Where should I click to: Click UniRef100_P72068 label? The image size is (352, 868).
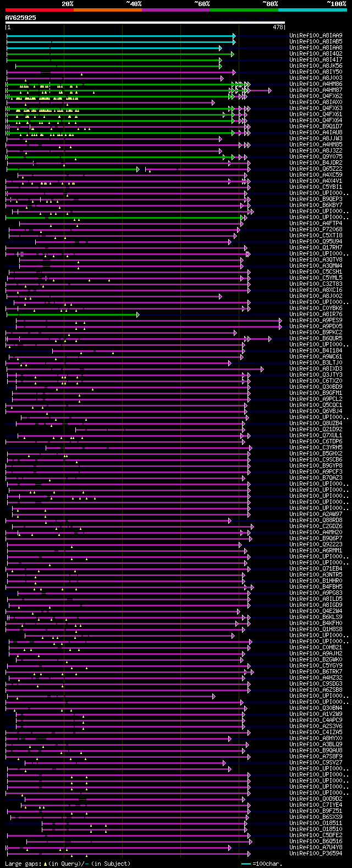[316, 229]
